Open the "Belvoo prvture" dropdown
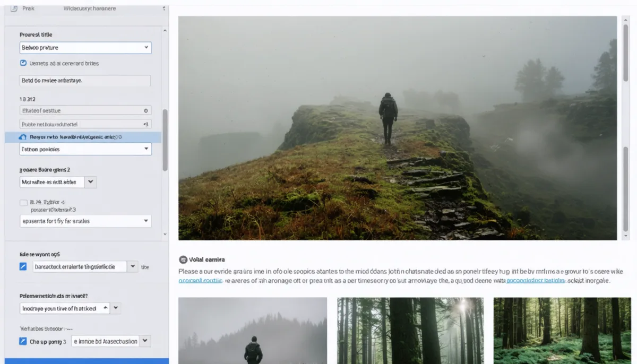 point(85,48)
